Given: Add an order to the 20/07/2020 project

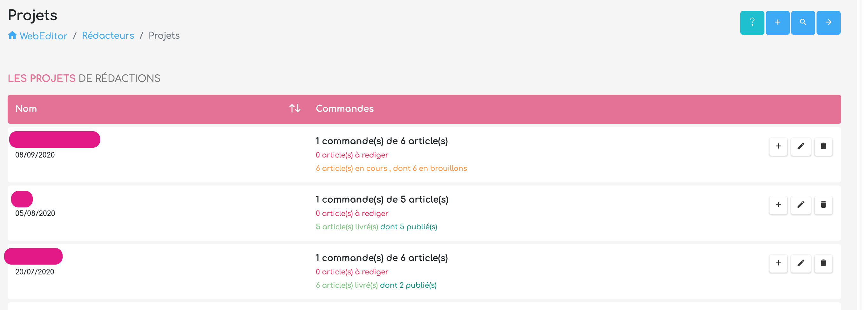Looking at the screenshot, I should [x=778, y=263].
